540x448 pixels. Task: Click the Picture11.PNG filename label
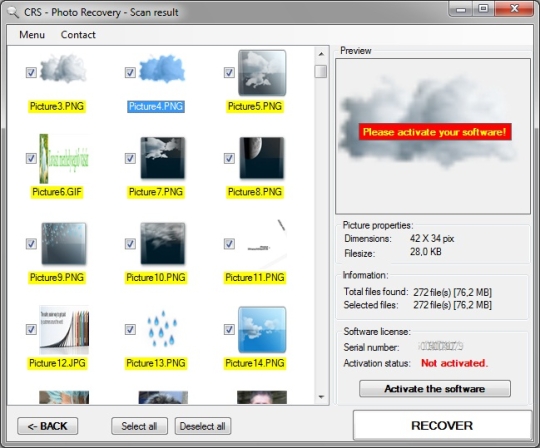[x=255, y=278]
